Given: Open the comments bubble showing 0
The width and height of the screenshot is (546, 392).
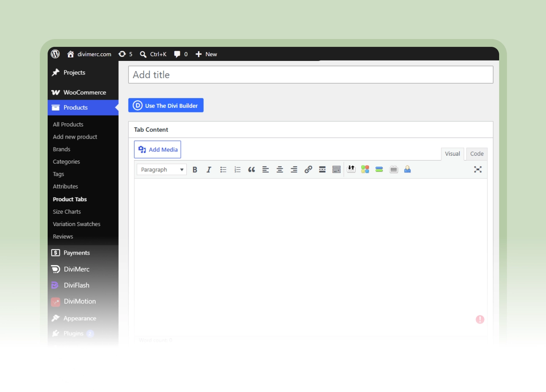Looking at the screenshot, I should [x=181, y=54].
